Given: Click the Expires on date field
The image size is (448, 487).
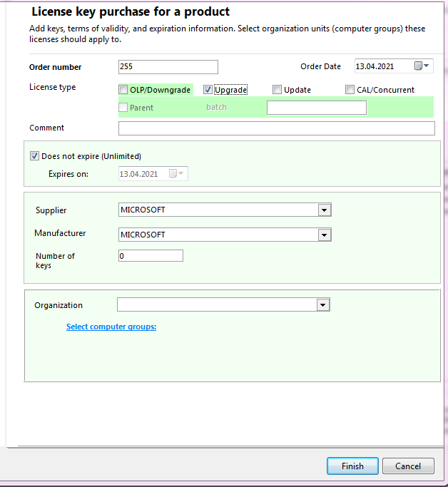Looking at the screenshot, I should (141, 173).
